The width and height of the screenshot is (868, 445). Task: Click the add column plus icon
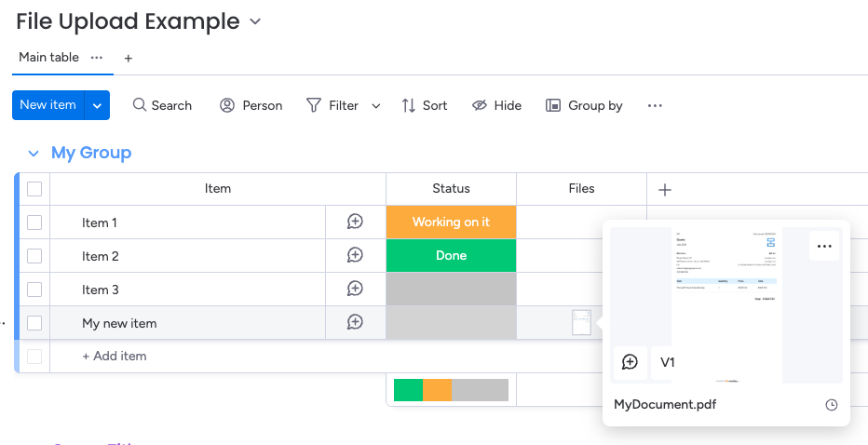pos(665,190)
